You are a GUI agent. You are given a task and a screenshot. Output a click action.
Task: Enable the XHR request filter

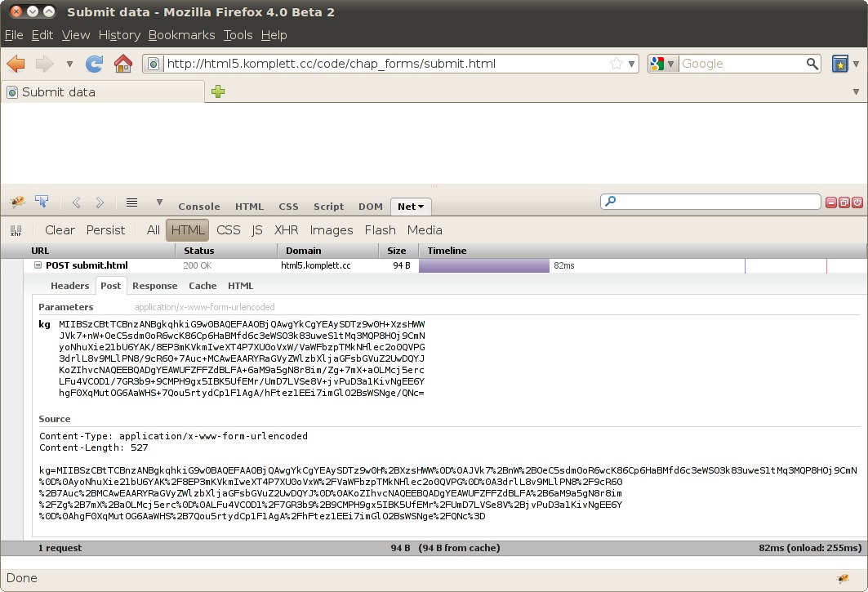pos(286,230)
